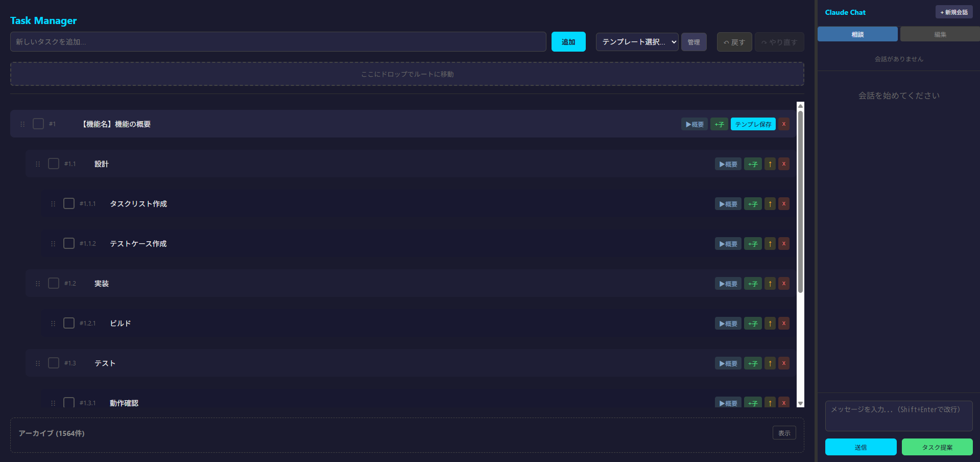Delete the タスクリスト作成 task
This screenshot has width=980, height=462.
point(784,204)
